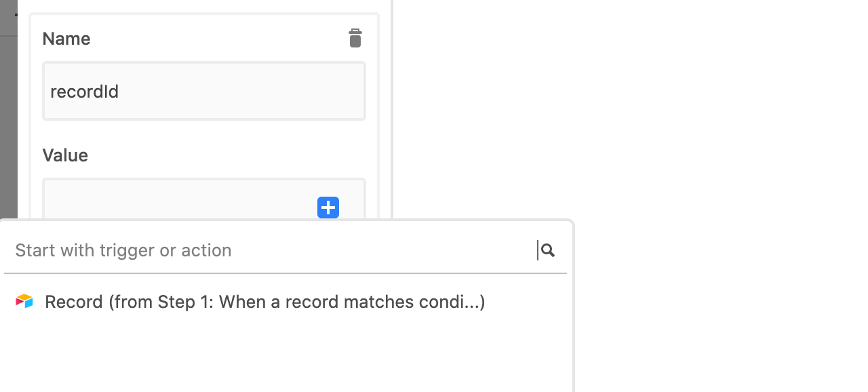
Task: Click the placeholder text in the trigger search field
Action: (x=123, y=250)
